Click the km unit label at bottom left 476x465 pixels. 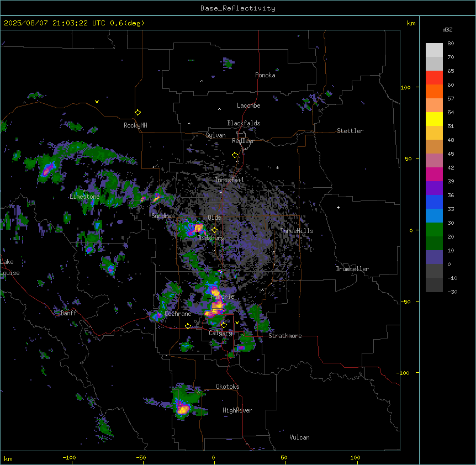(8, 459)
